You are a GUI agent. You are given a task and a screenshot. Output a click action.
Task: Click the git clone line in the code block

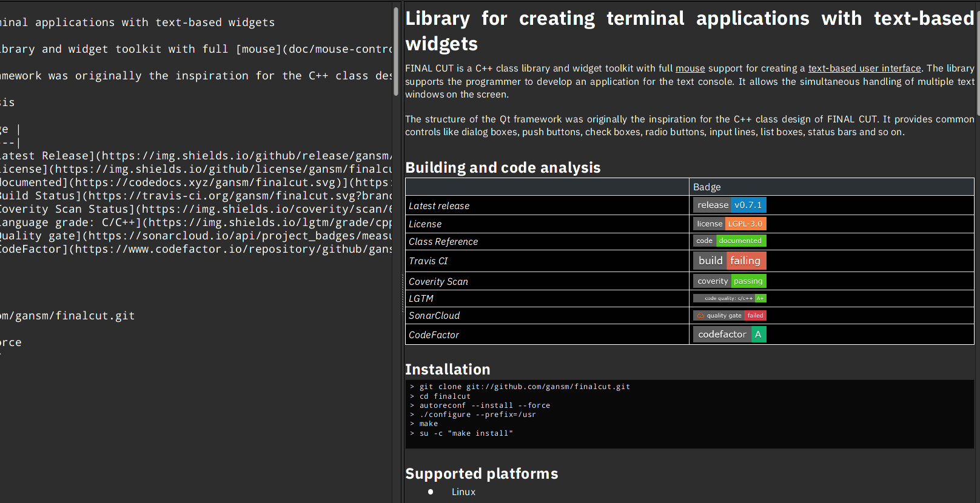pyautogui.click(x=525, y=387)
